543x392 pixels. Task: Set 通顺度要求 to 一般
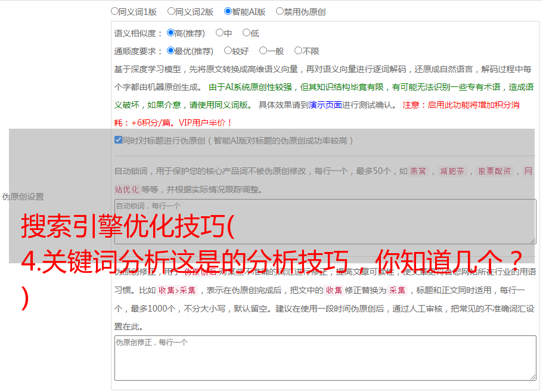(x=263, y=51)
